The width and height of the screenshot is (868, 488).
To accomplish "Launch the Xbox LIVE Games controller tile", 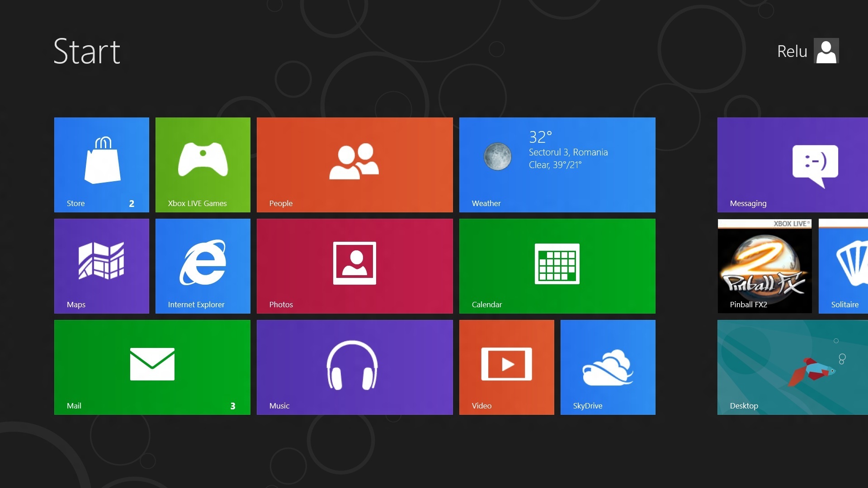I will [x=203, y=165].
